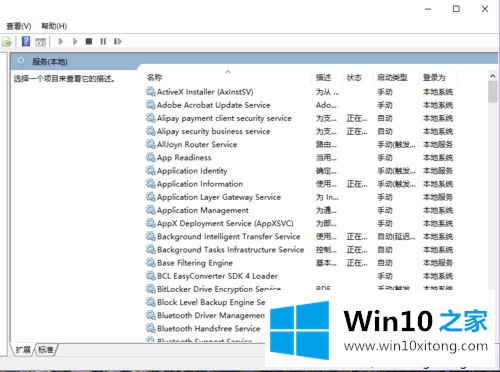Screen dimensions: 500x372
Task: Select BCL EasyConverter SDK 4 Loader name
Action: 217,276
